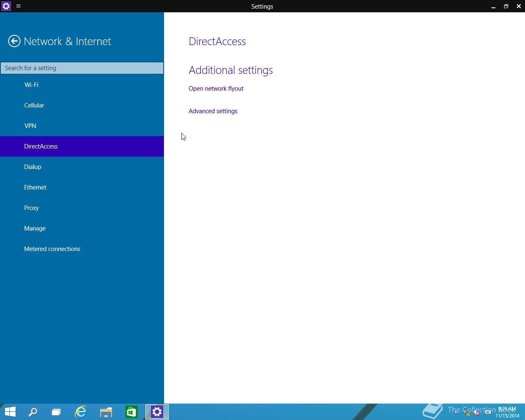Minimize the Settings window
Image resolution: width=525 pixels, height=420 pixels.
493,6
